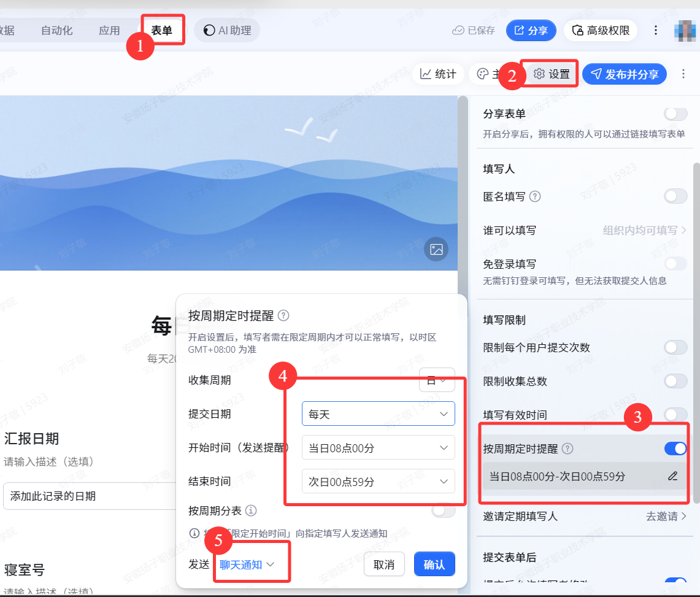Click 取消 to cancel the popup
This screenshot has width=700, height=597.
[384, 564]
